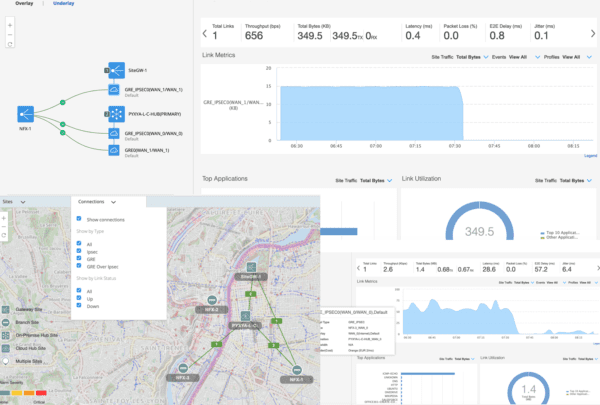This screenshot has height=405, width=600.
Task: Select the SiteGW-1 gateway node icon
Action: pos(112,70)
